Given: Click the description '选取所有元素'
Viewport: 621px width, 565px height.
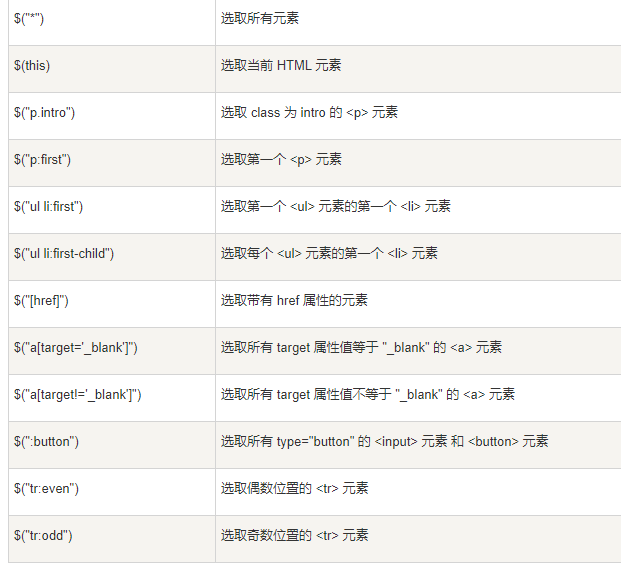Looking at the screenshot, I should [x=260, y=18].
